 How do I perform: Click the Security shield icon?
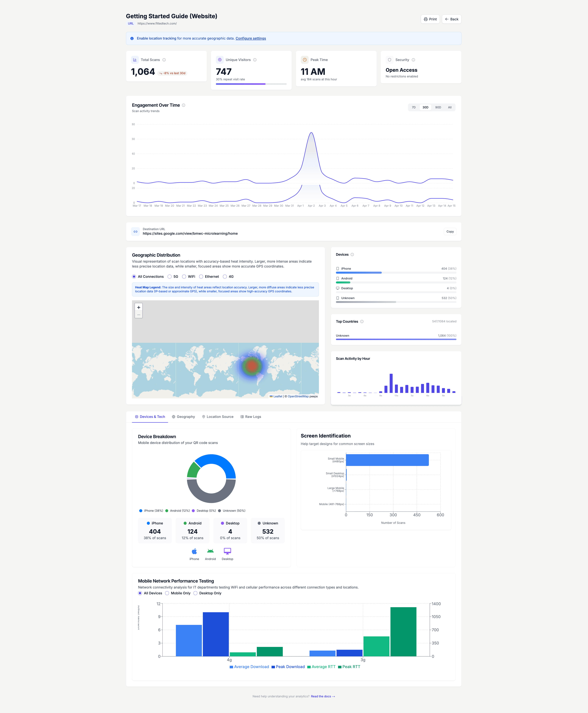(389, 60)
